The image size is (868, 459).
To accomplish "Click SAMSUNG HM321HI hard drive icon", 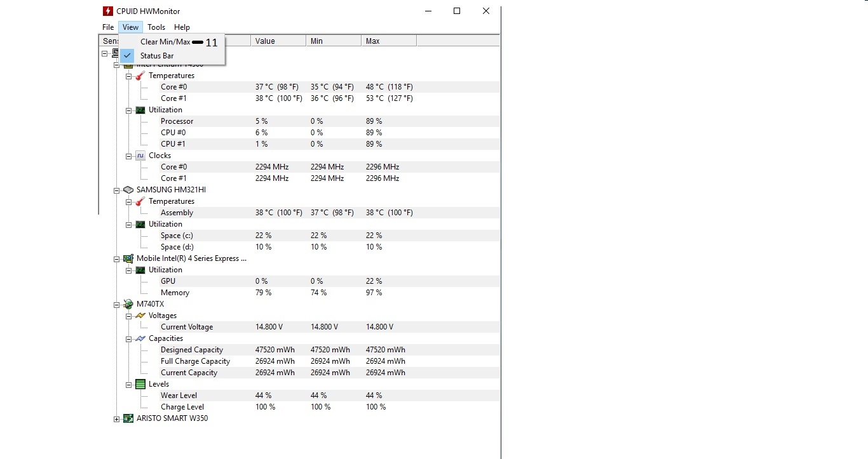I will (x=128, y=190).
